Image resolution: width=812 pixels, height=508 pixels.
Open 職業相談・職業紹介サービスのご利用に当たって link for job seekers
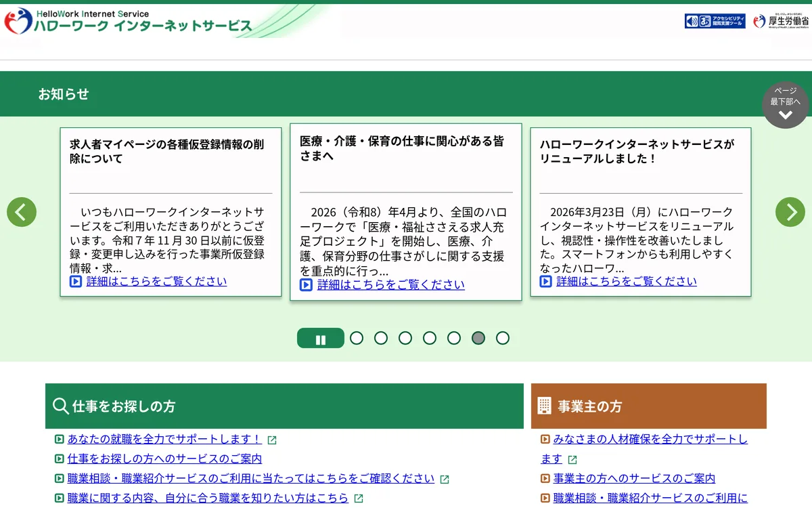click(251, 479)
